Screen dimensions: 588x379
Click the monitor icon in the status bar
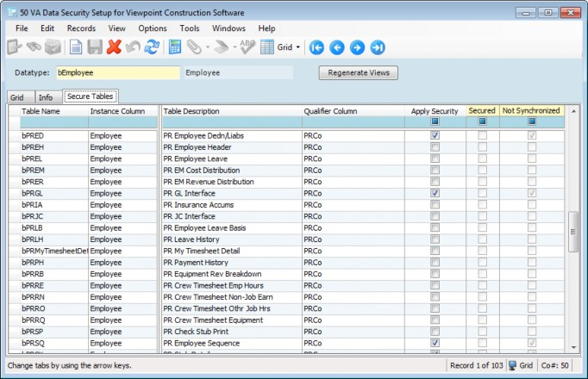(512, 365)
